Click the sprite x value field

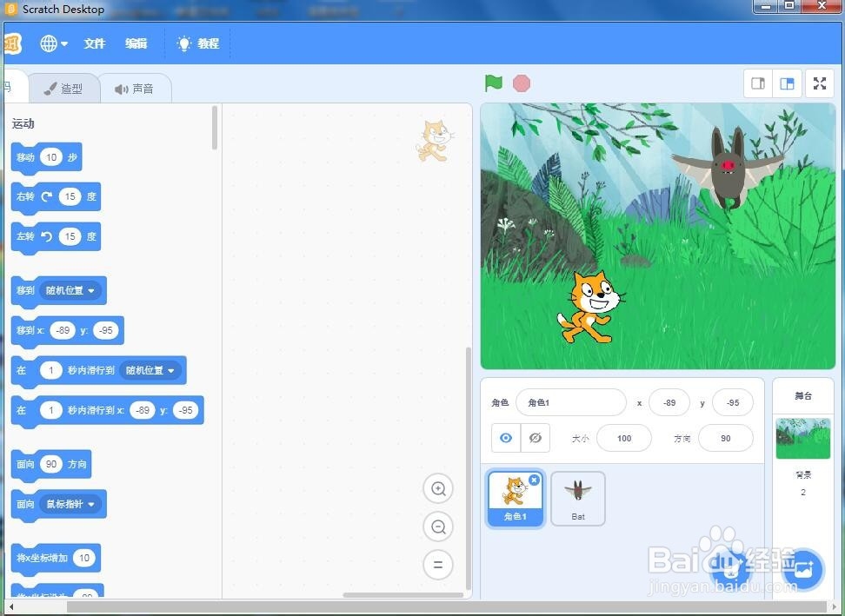click(x=669, y=403)
